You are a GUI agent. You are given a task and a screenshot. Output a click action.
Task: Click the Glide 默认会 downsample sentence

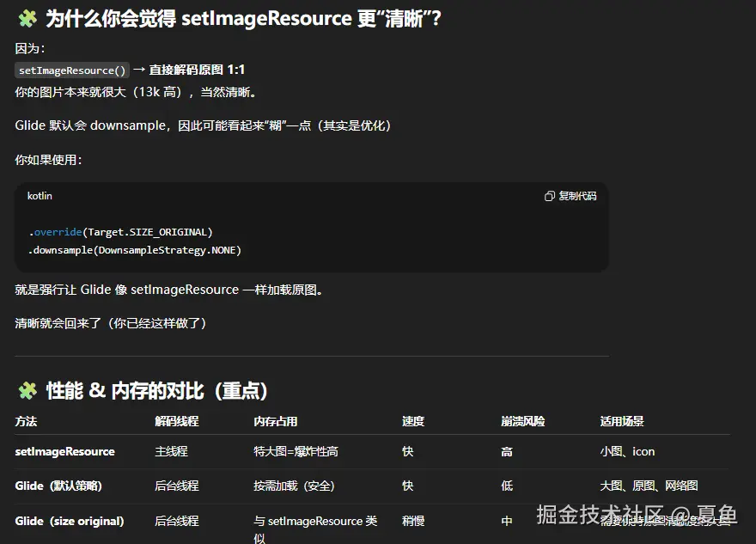(203, 125)
